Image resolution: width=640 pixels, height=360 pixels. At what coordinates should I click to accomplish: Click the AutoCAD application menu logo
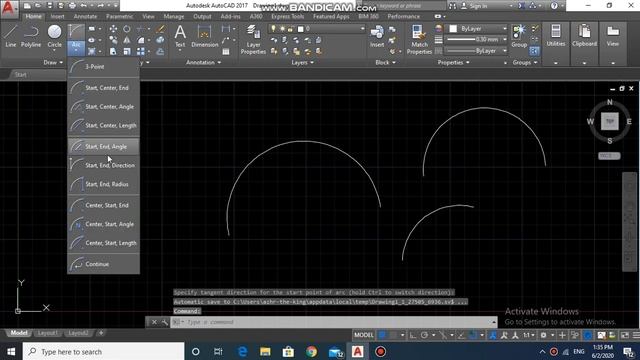pos(8,9)
